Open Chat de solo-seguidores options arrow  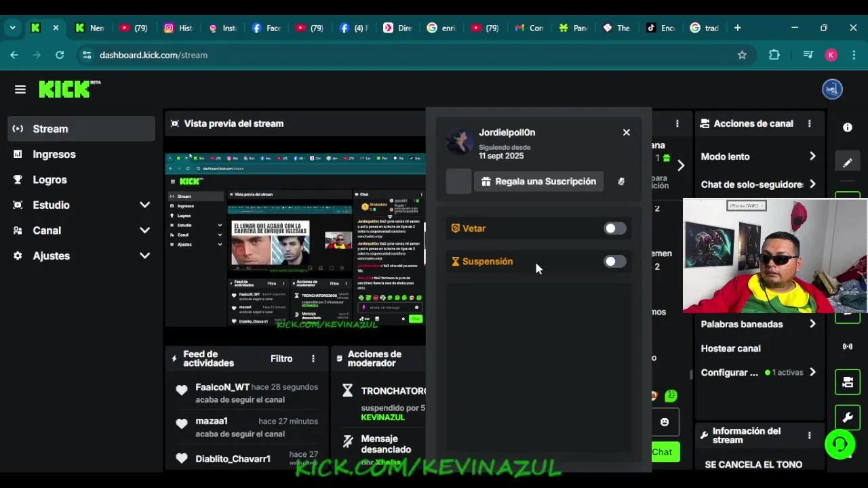pos(812,184)
